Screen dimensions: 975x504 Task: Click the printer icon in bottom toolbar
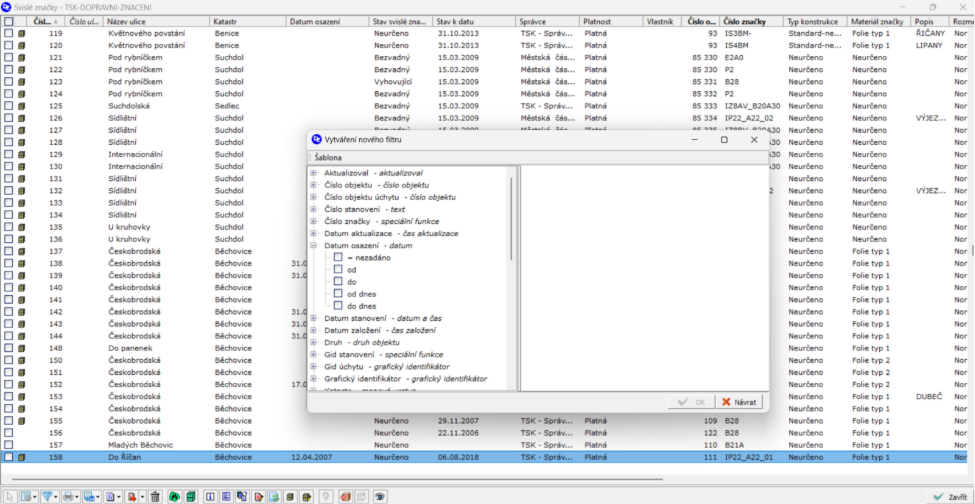68,496
